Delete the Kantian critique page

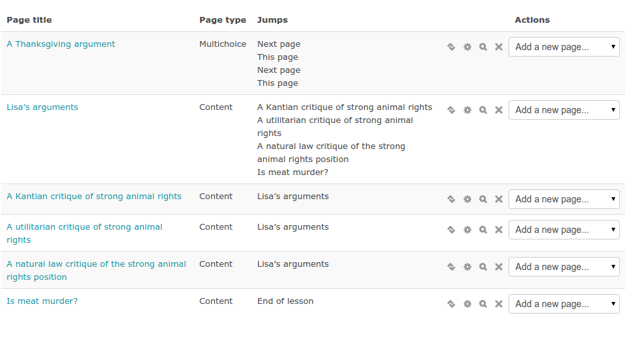point(499,199)
